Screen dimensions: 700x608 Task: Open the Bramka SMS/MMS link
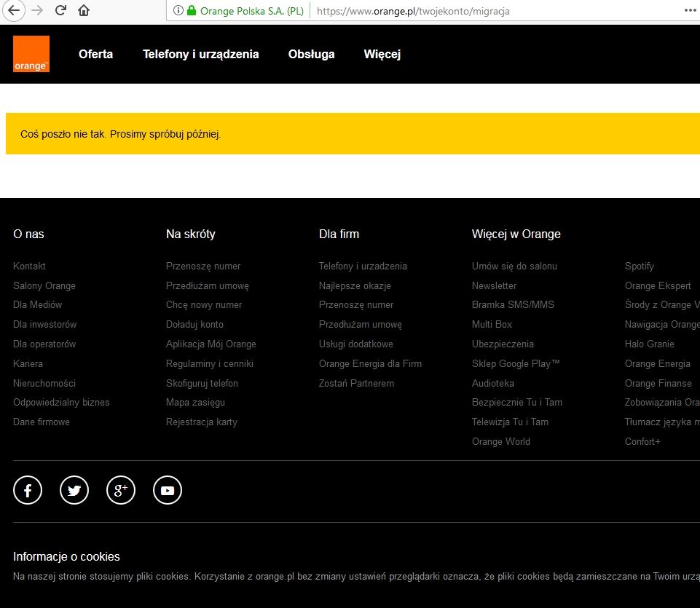click(x=513, y=304)
